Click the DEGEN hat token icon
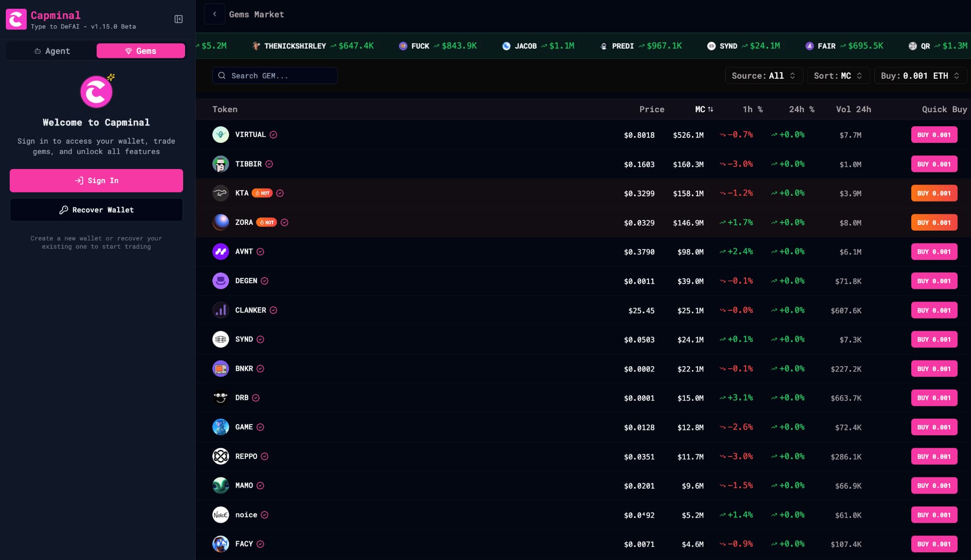971x560 pixels. click(221, 281)
